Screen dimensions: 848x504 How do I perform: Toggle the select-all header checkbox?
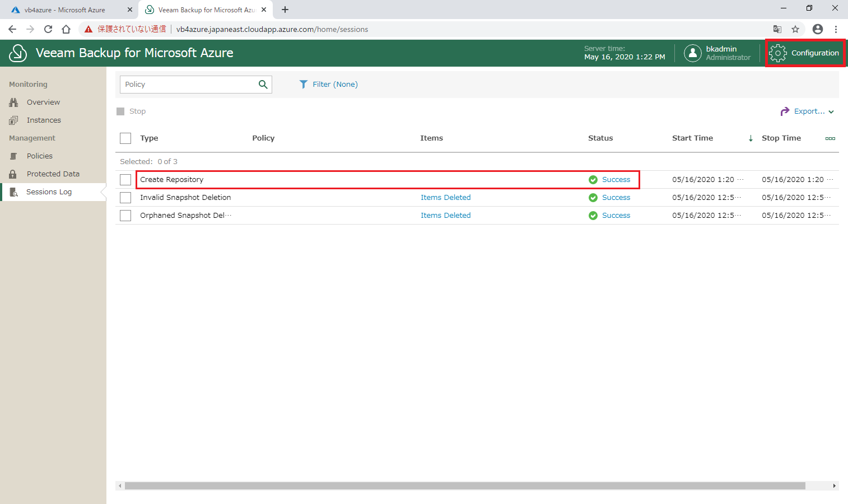125,138
